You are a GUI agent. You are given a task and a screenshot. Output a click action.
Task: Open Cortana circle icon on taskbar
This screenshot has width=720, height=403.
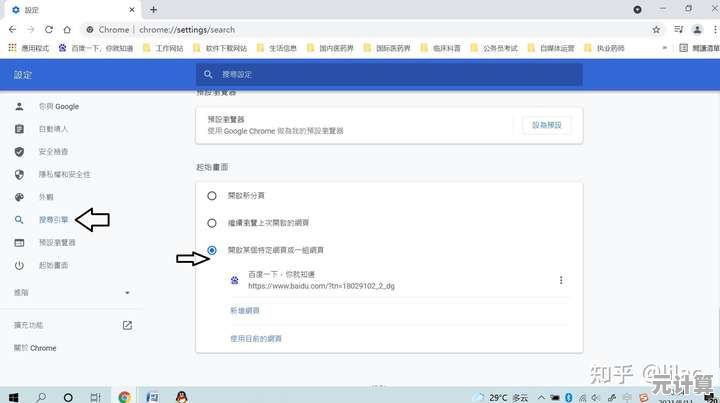[x=68, y=397]
